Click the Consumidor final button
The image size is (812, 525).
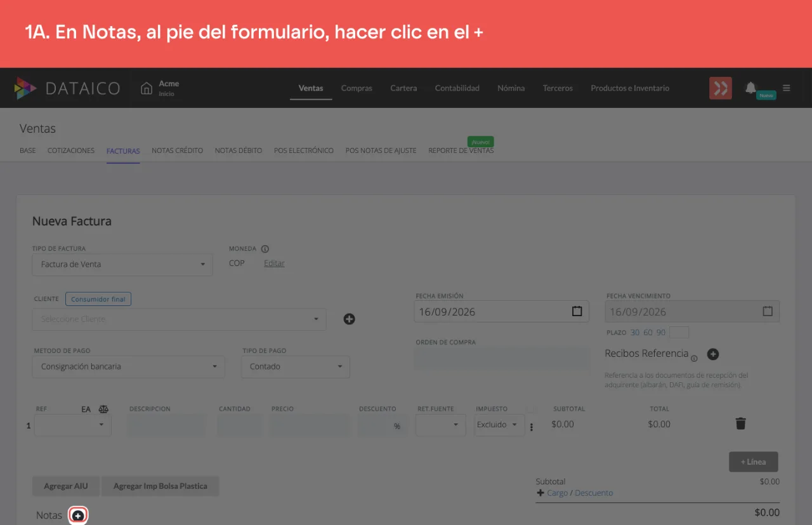tap(98, 299)
